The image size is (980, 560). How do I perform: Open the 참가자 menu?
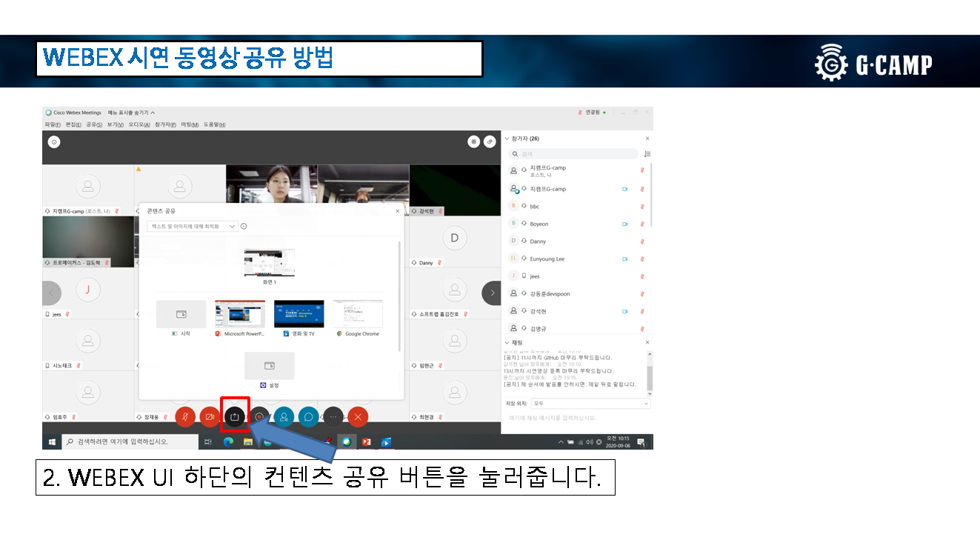tap(165, 124)
